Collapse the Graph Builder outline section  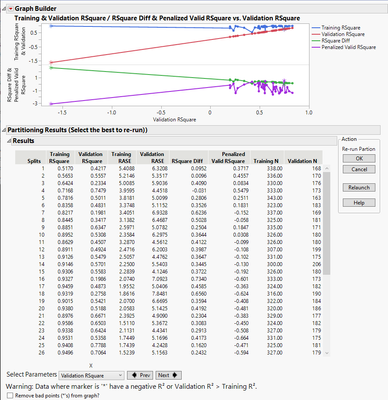coord(4,9)
